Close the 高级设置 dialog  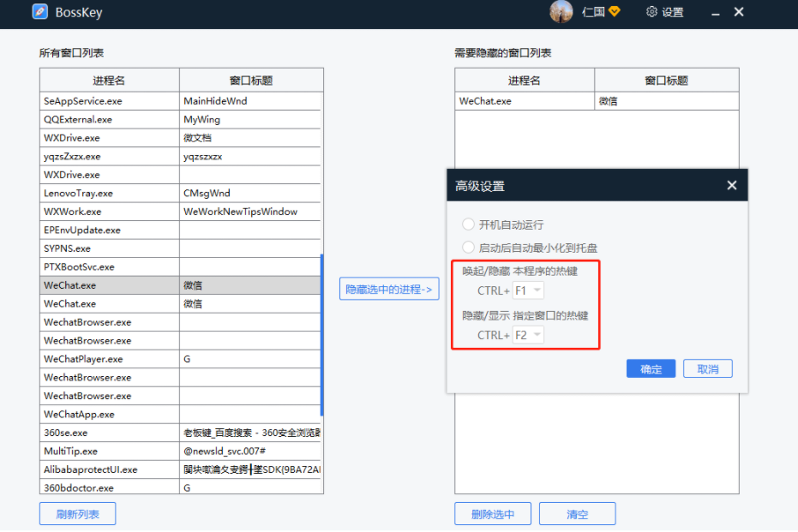click(x=732, y=185)
